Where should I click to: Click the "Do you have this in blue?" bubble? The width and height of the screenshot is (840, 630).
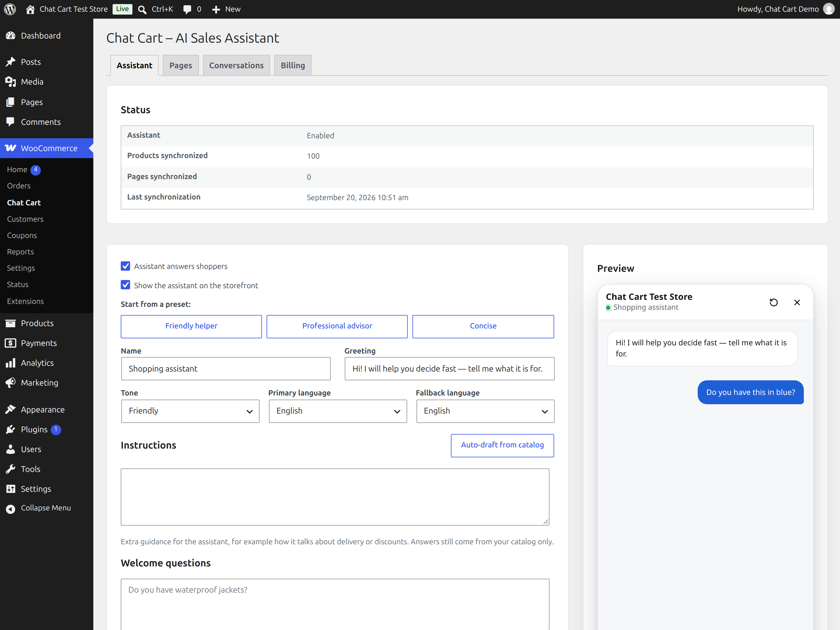click(750, 392)
